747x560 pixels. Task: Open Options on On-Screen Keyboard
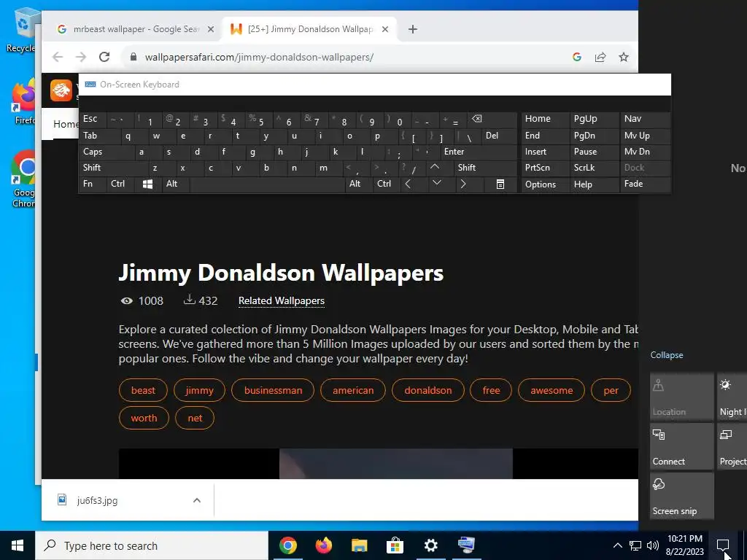[544, 184]
